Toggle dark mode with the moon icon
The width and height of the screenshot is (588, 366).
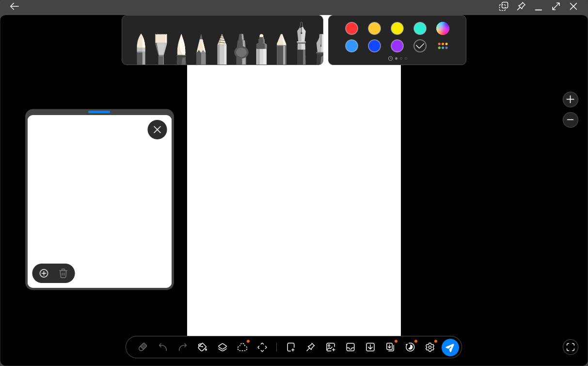[410, 347]
